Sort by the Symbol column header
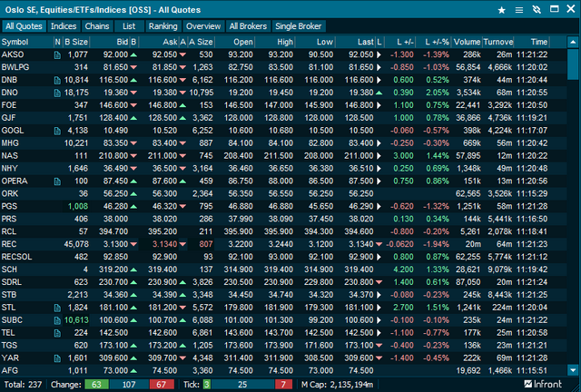 click(x=26, y=42)
